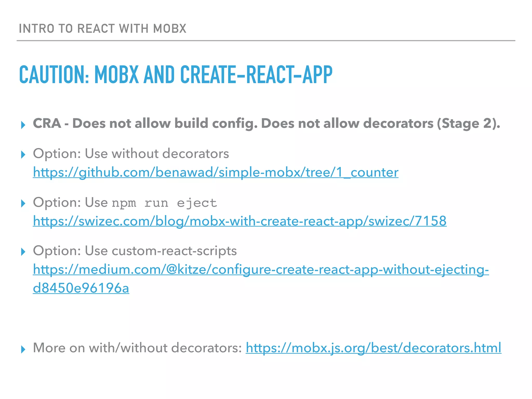This screenshot has height=399, width=532.
Task: Click the text 'More on with/without decorators:'
Action: click(x=137, y=348)
